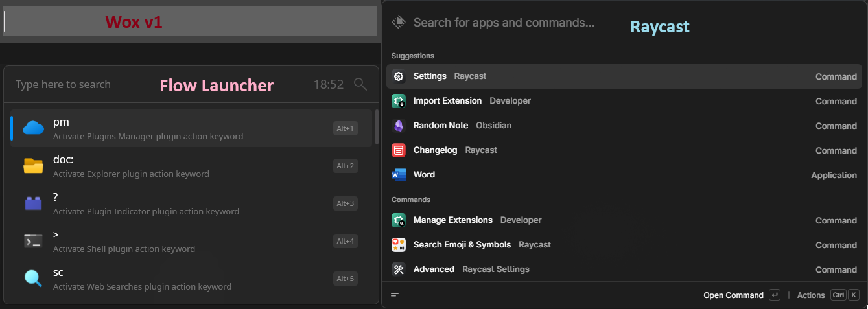Click the 18:52 clock in Flow Launcher

tap(329, 84)
